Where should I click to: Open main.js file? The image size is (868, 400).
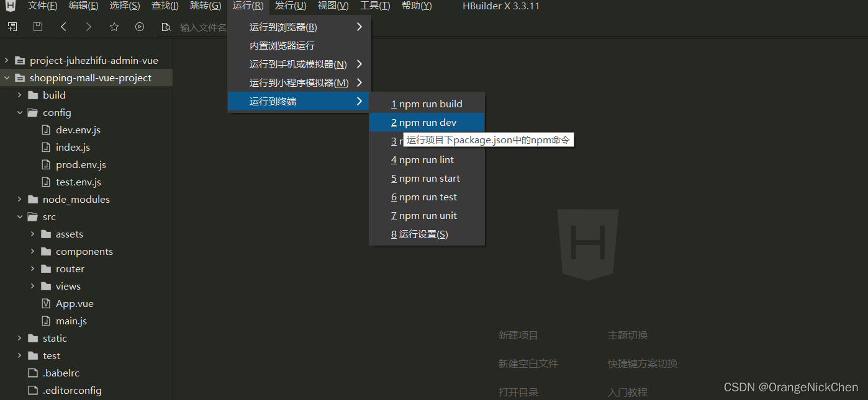(x=71, y=321)
